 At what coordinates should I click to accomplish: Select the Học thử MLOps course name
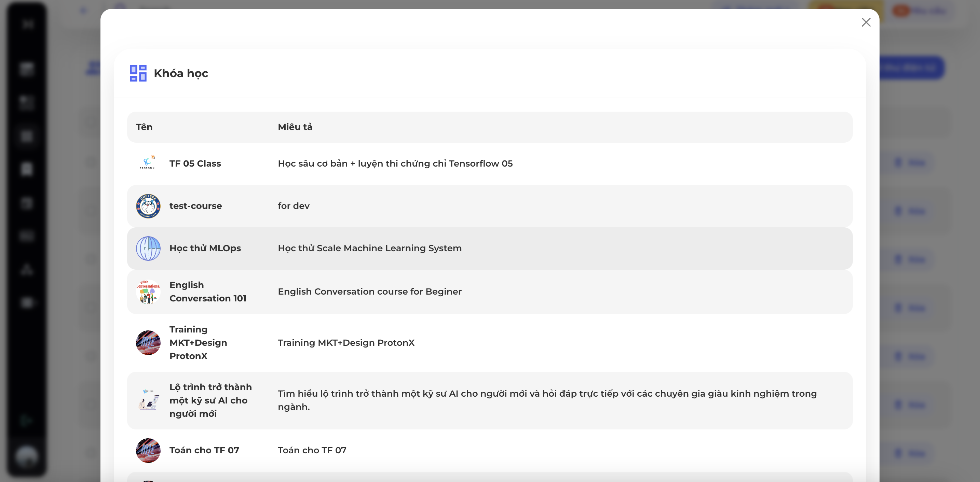tap(205, 248)
